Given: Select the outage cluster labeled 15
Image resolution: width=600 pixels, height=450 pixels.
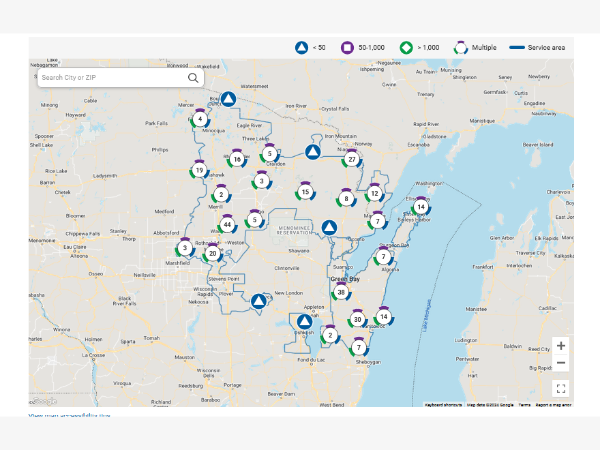Looking at the screenshot, I should point(305,192).
